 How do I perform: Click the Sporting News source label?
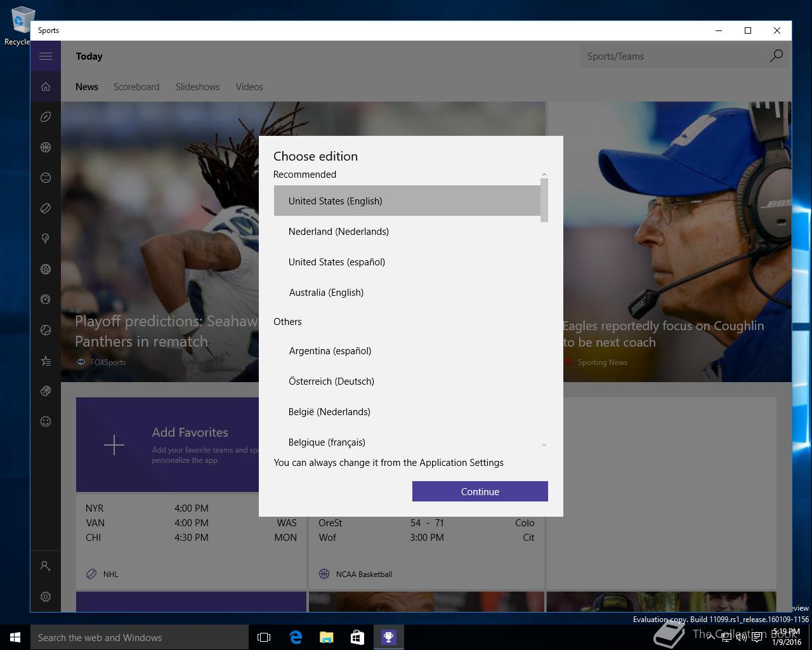pos(602,362)
